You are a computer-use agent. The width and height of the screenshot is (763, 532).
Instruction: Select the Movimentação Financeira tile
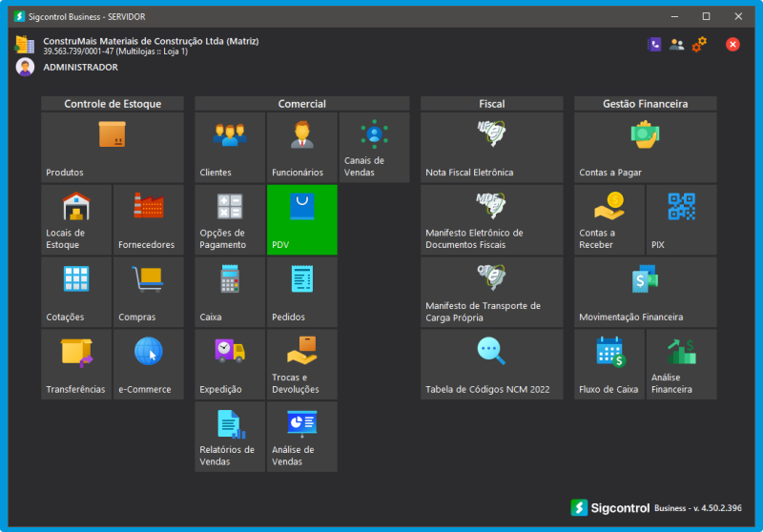click(645, 292)
